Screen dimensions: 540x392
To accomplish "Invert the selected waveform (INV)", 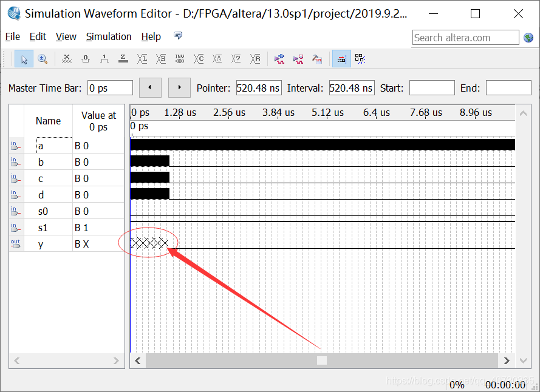I will pyautogui.click(x=180, y=59).
